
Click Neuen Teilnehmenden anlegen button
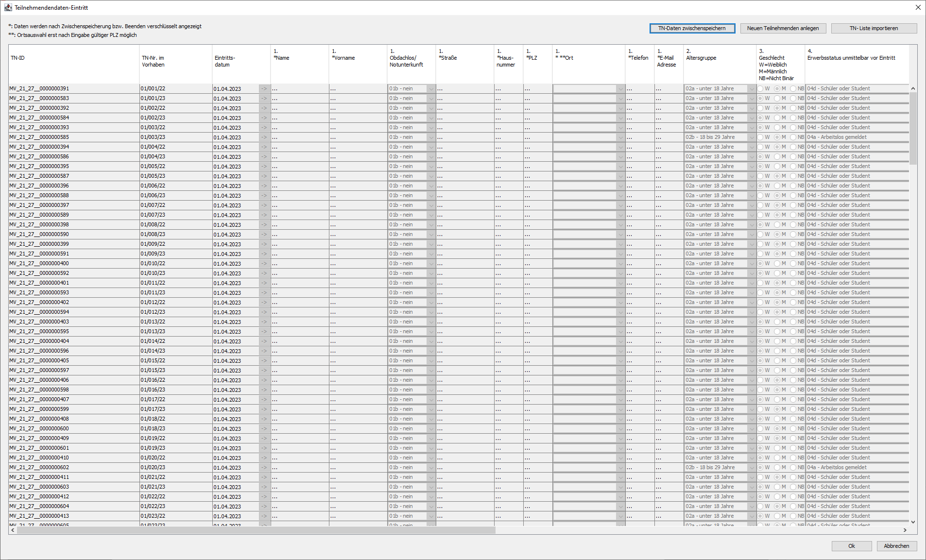click(x=783, y=28)
